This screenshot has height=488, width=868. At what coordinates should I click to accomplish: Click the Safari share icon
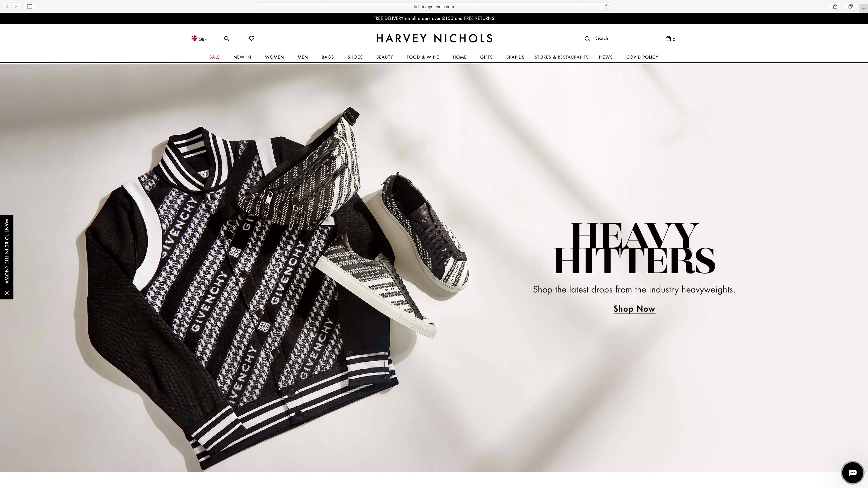pyautogui.click(x=835, y=6)
